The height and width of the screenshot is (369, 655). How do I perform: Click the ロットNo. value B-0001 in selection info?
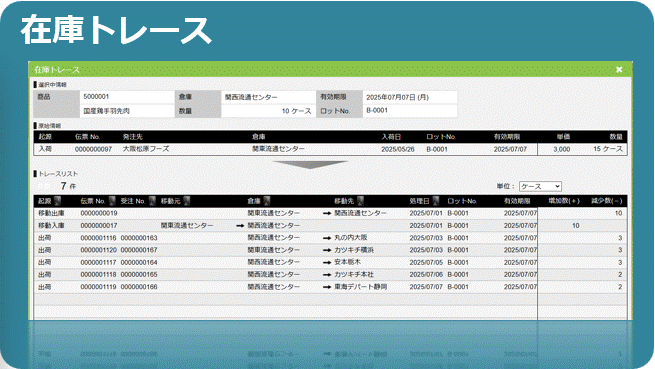tap(377, 111)
